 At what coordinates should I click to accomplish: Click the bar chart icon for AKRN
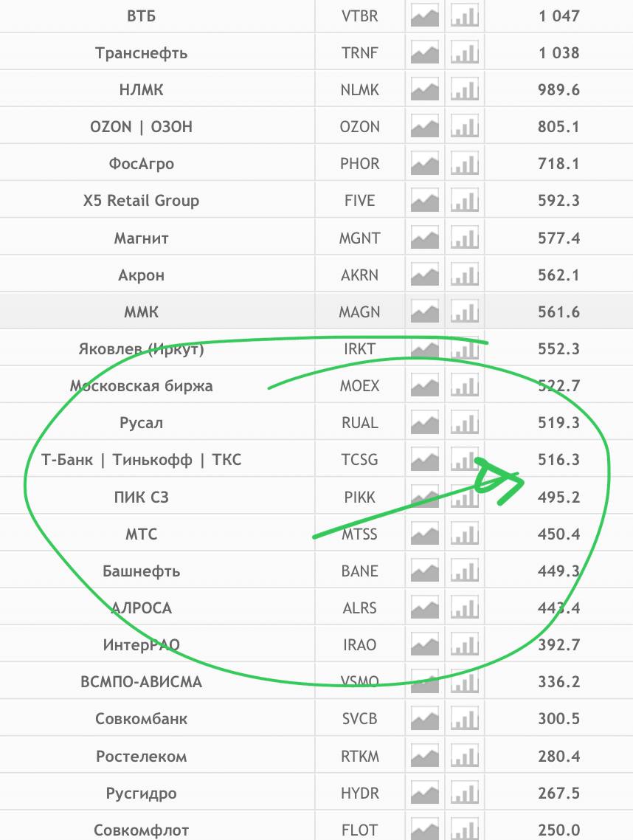(x=465, y=275)
